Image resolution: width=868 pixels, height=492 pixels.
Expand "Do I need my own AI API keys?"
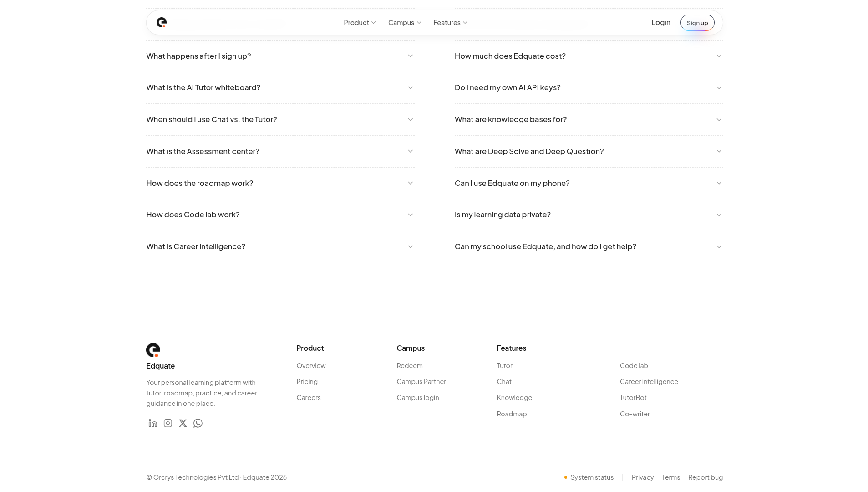pos(589,88)
